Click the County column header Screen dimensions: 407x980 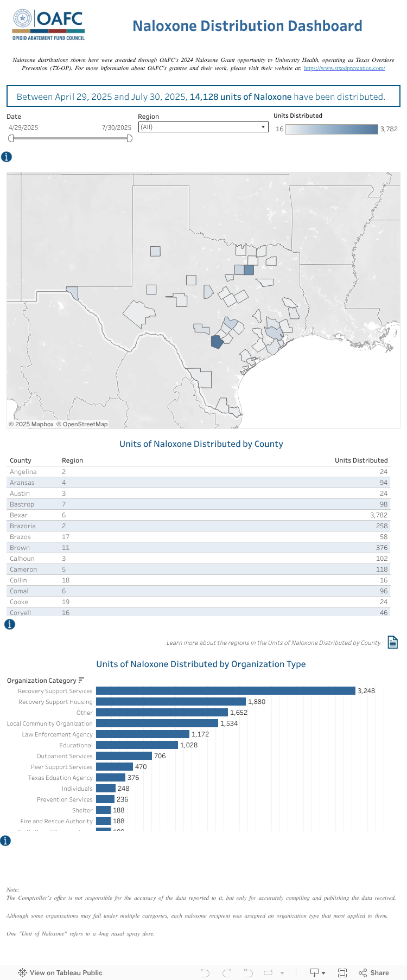(x=21, y=460)
